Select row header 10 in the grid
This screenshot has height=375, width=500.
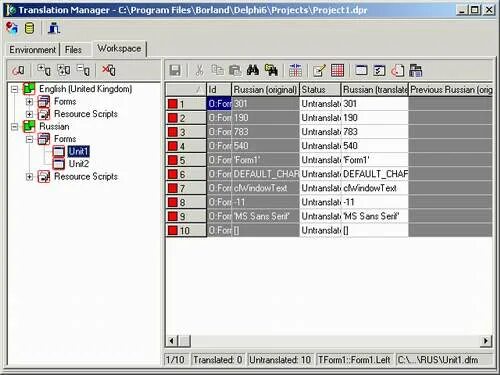[x=186, y=230]
